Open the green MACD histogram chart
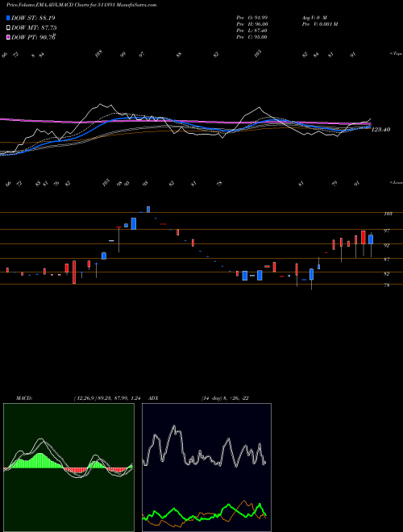The image size is (403, 532). 69,468
